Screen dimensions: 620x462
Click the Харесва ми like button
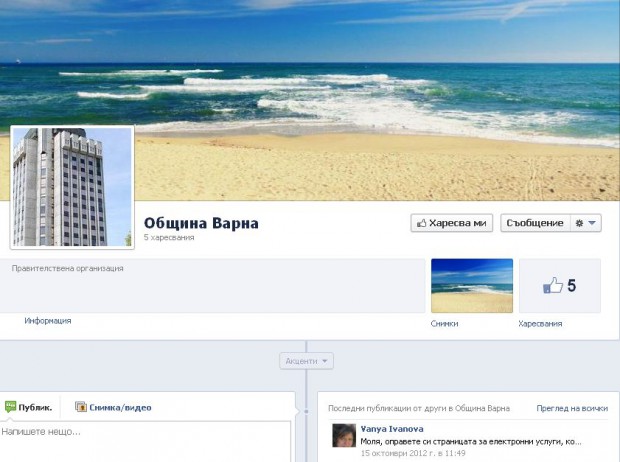[x=452, y=223]
